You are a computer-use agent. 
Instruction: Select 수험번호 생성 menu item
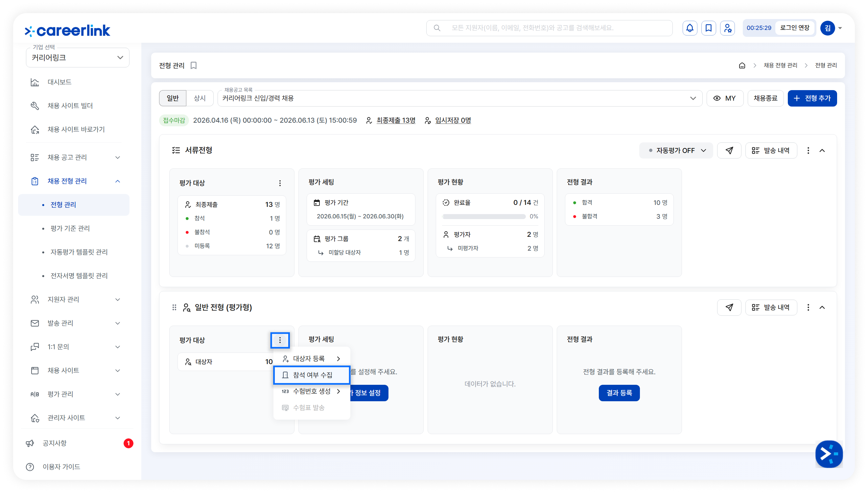312,391
